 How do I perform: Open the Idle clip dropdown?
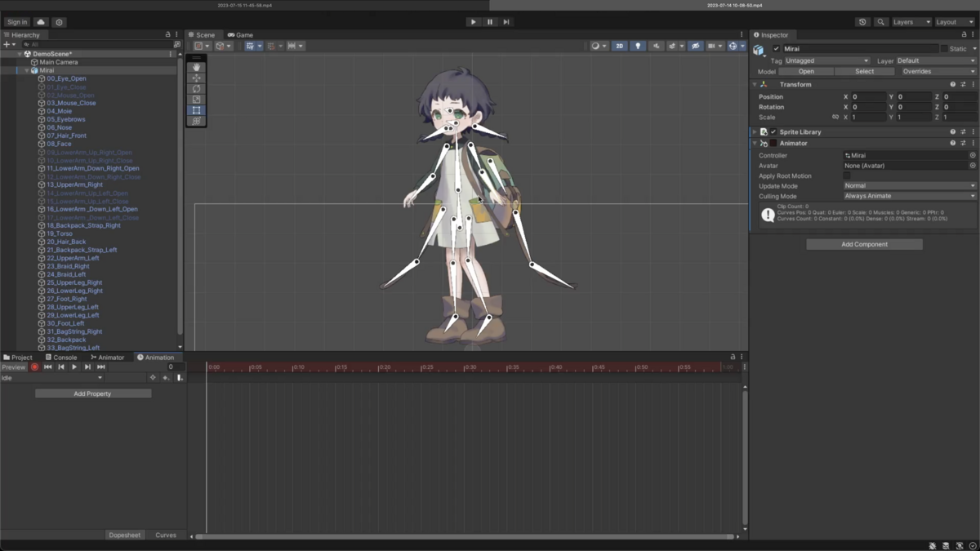click(x=52, y=378)
